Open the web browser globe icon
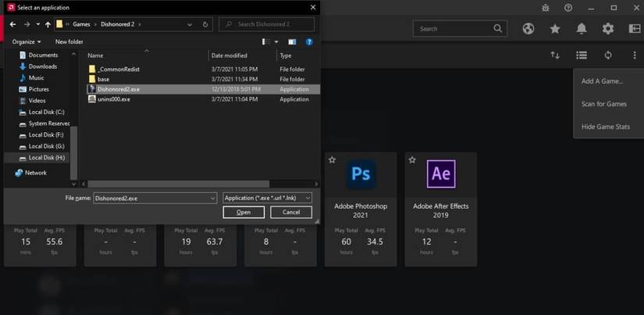This screenshot has height=315, width=644. tap(528, 29)
